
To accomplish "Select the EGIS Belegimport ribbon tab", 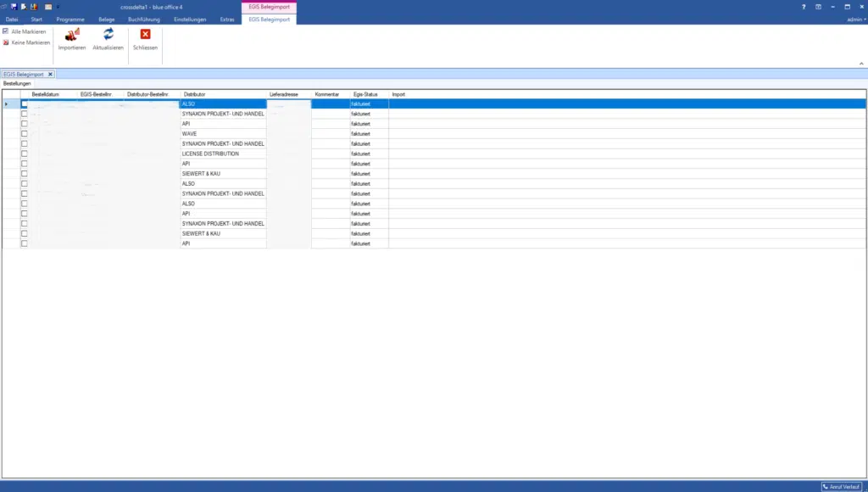I will (x=269, y=20).
